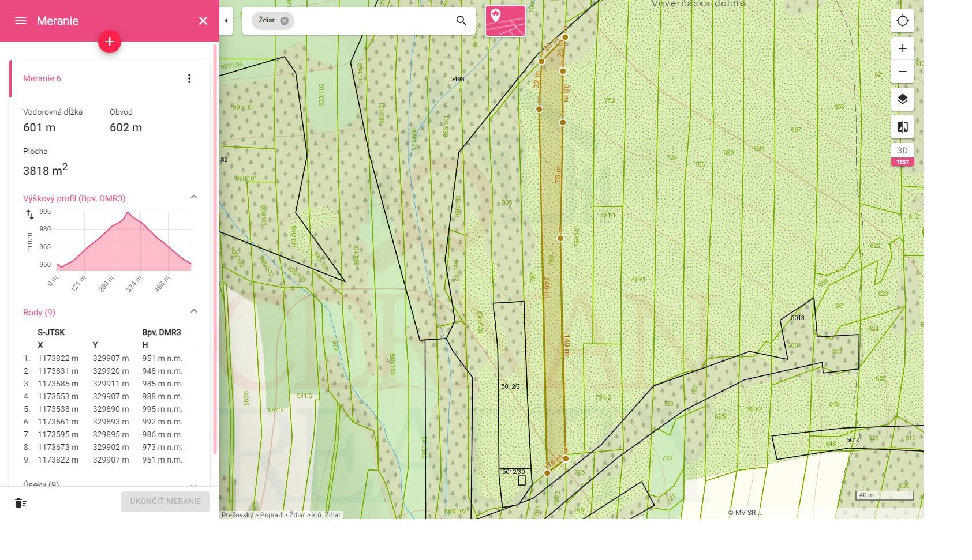Select the Meranie 6 tab title

pyautogui.click(x=42, y=78)
